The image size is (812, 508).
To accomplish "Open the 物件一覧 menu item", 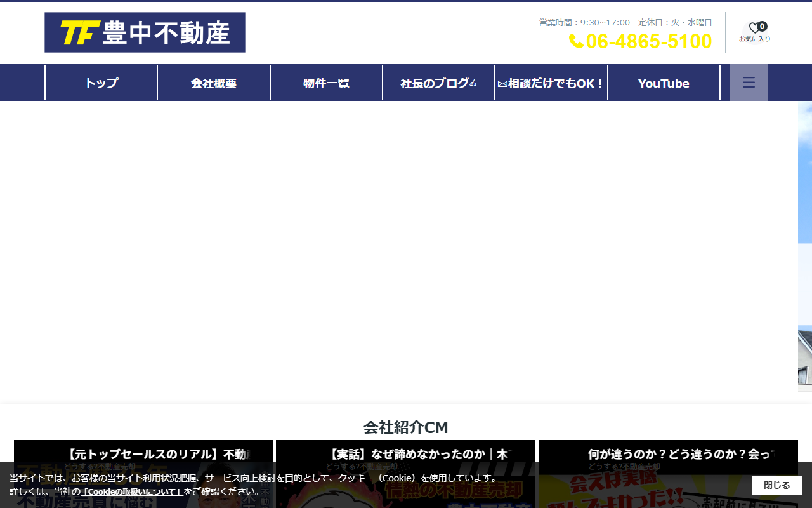I will click(x=326, y=83).
